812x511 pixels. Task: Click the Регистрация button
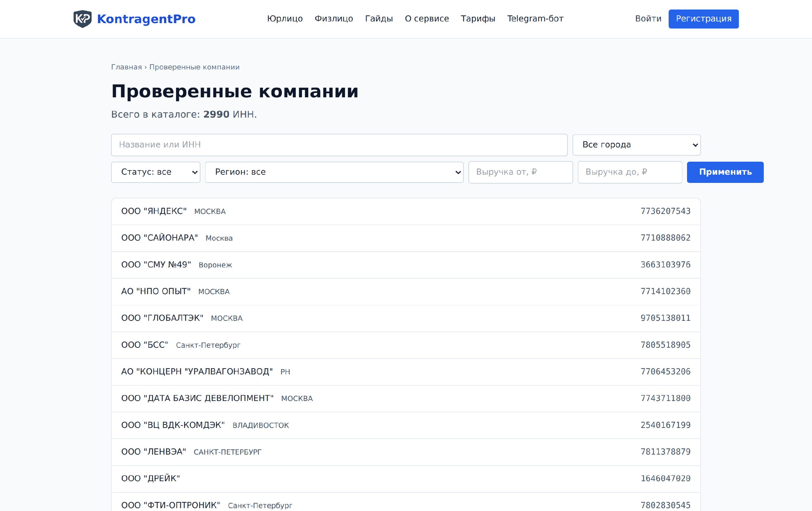pyautogui.click(x=704, y=19)
